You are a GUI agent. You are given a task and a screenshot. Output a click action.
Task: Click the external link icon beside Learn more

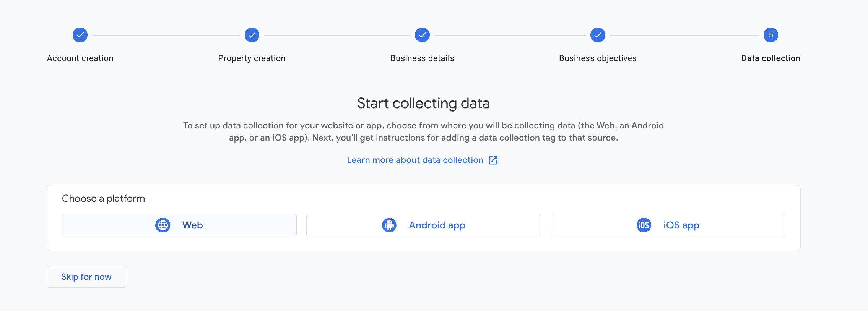pos(493,160)
